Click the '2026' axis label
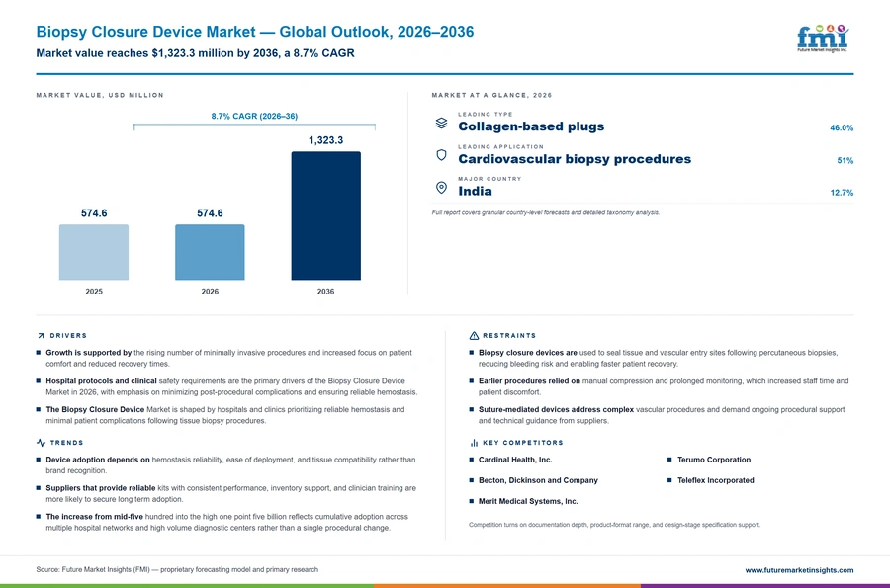Image resolution: width=890 pixels, height=588 pixels. pyautogui.click(x=210, y=292)
